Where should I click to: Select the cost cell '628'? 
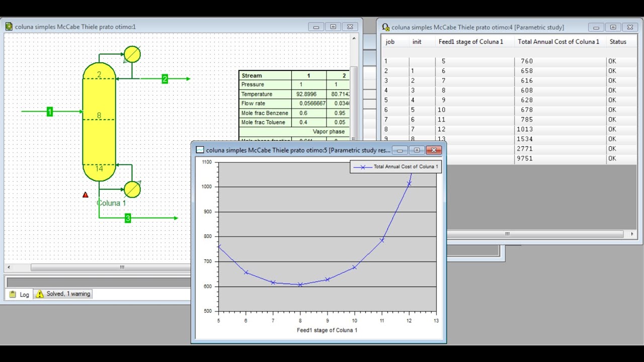click(x=527, y=100)
